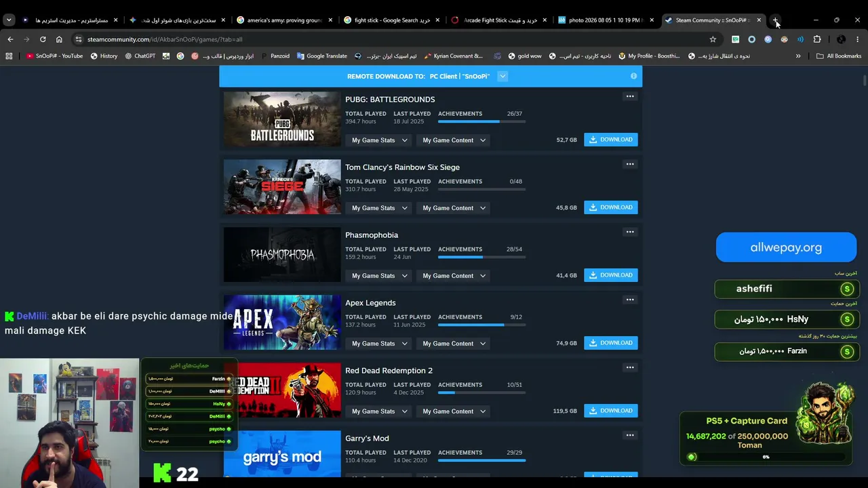Close the Arcade Fight Stick tab
The image size is (868, 488).
(545, 20)
